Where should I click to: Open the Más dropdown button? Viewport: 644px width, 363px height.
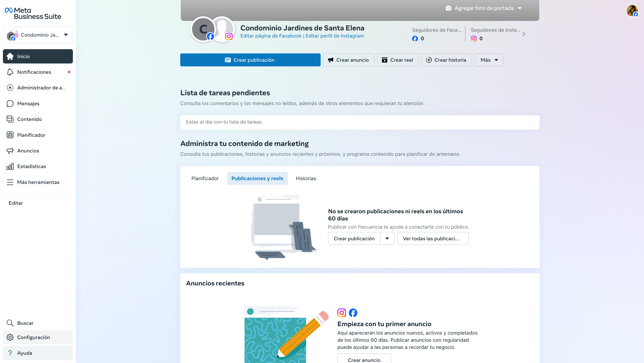click(x=489, y=60)
